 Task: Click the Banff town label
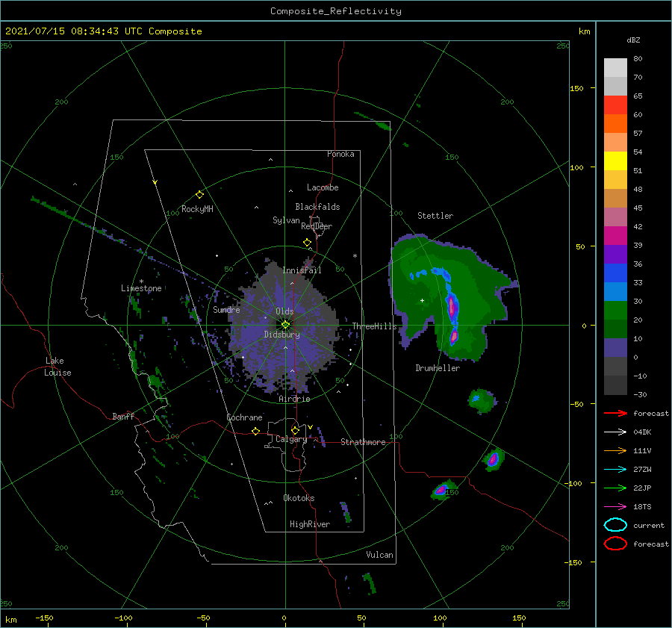(123, 416)
